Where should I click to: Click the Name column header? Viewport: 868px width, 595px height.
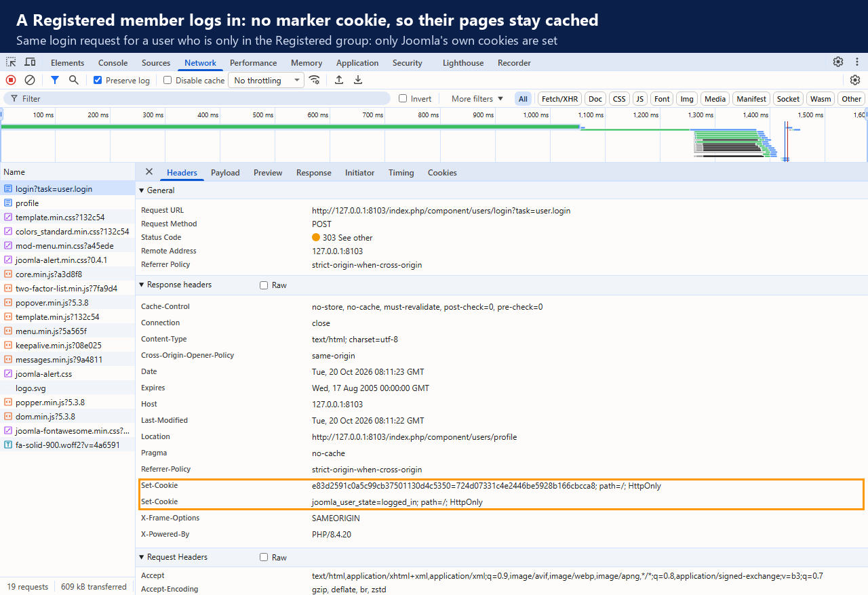(68, 172)
